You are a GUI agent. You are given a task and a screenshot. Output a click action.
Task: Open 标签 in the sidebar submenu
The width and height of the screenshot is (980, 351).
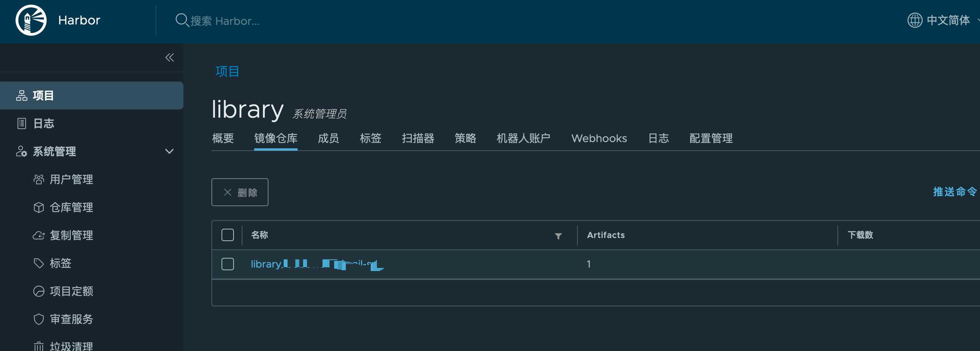tap(61, 263)
